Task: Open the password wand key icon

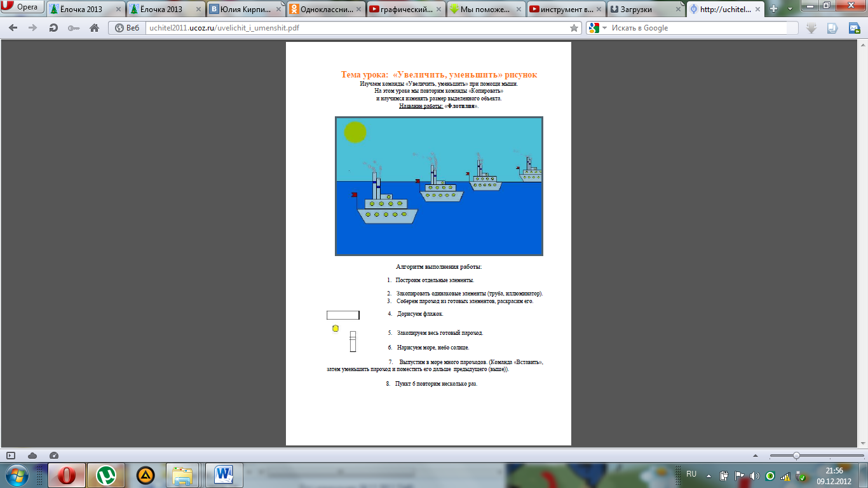Action: [x=74, y=28]
